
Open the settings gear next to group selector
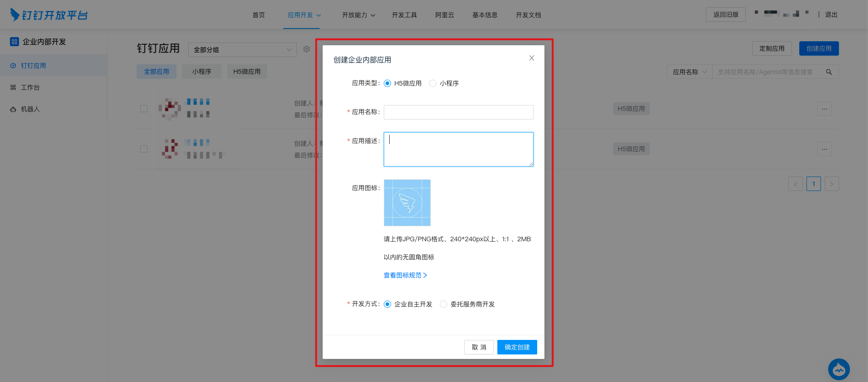pyautogui.click(x=306, y=49)
